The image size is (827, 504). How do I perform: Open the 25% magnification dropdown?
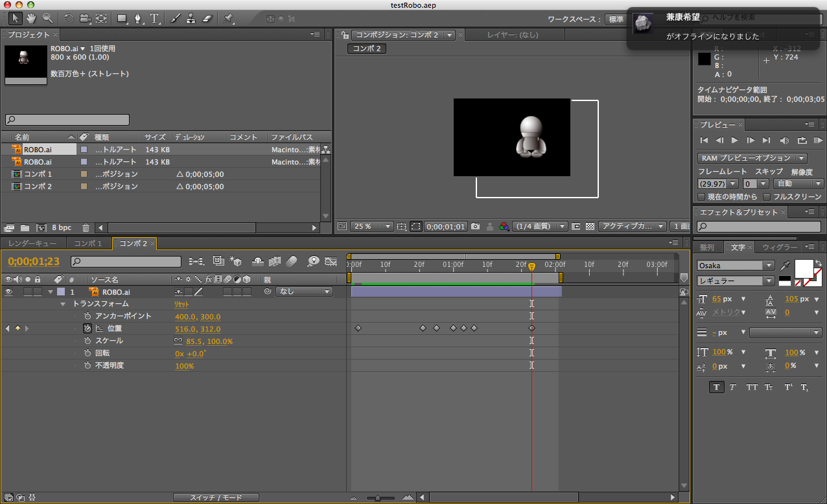pos(372,227)
